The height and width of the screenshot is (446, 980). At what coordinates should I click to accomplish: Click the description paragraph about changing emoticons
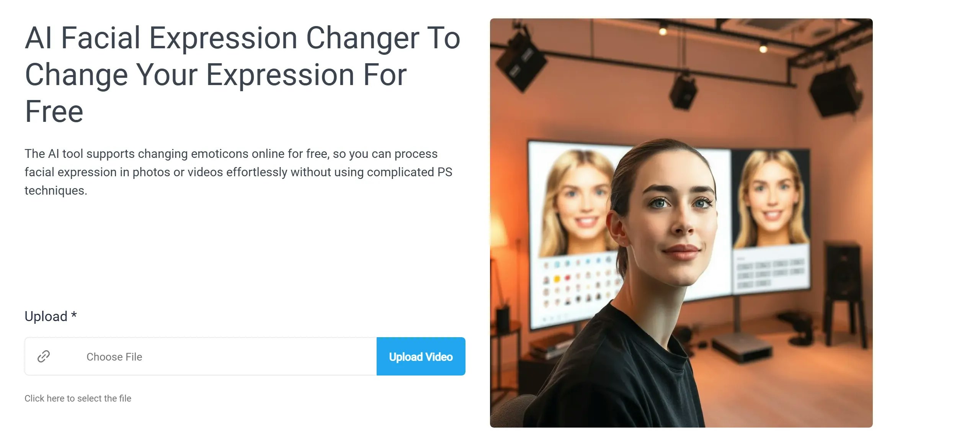click(238, 172)
